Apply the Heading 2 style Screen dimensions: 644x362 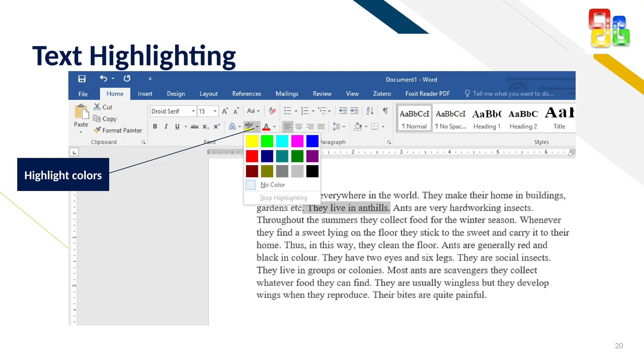(x=523, y=119)
